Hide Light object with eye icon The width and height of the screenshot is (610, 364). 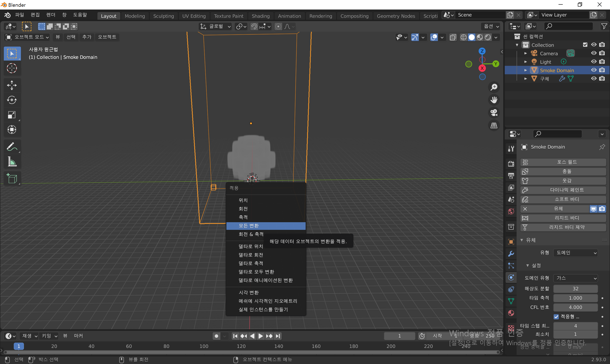click(593, 62)
